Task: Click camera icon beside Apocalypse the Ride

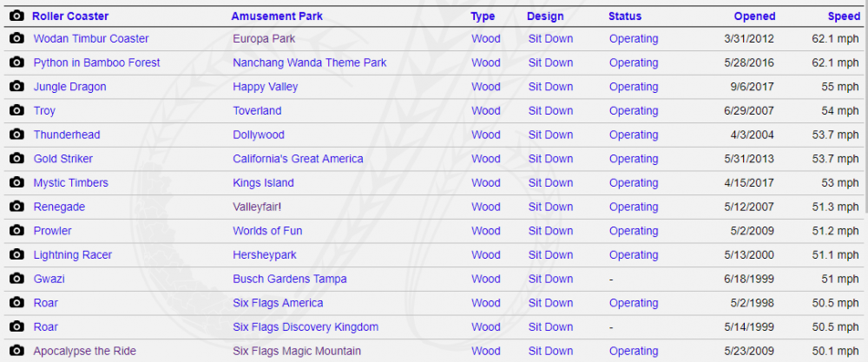Action: click(x=16, y=351)
